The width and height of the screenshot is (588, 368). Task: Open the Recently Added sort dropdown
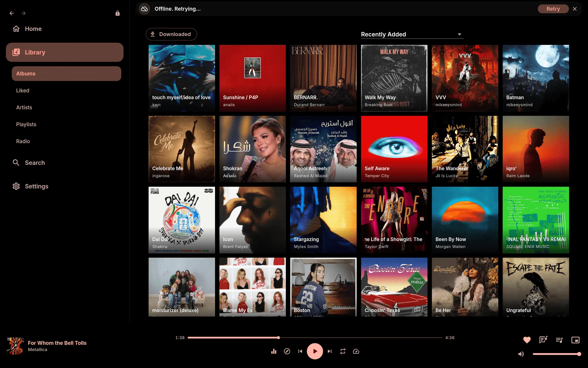point(412,34)
